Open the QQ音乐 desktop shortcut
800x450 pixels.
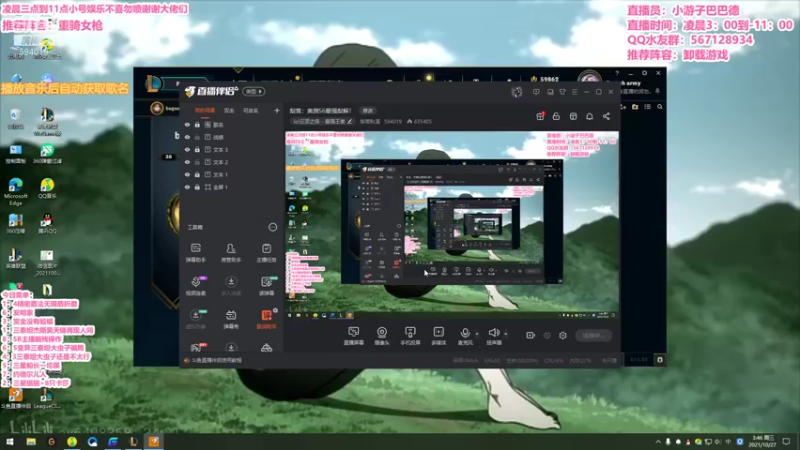tap(47, 189)
